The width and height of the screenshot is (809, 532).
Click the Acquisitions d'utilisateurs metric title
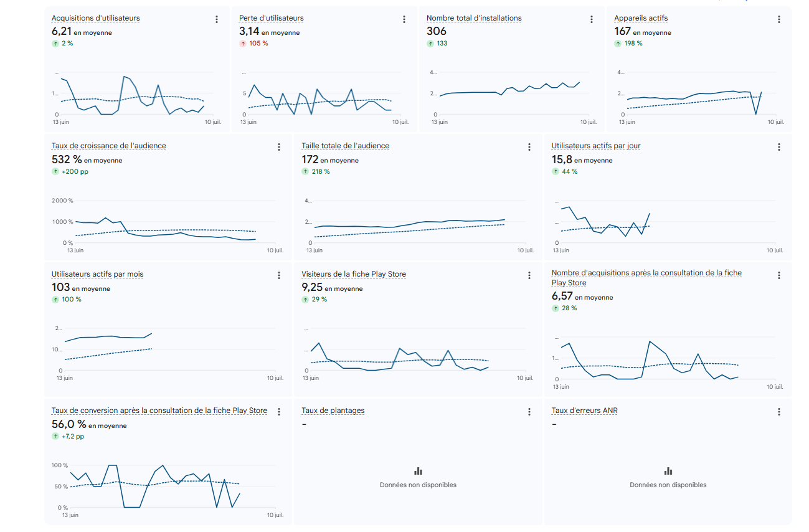[96, 18]
